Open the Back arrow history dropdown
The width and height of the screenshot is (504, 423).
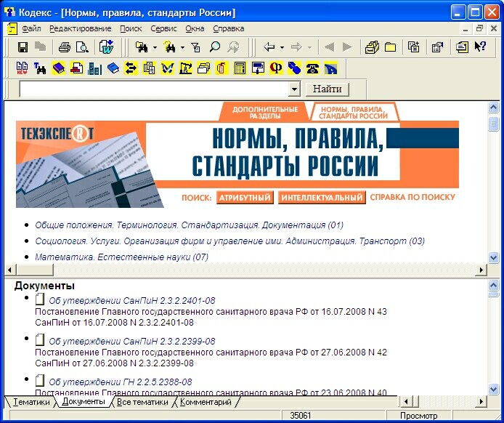282,48
